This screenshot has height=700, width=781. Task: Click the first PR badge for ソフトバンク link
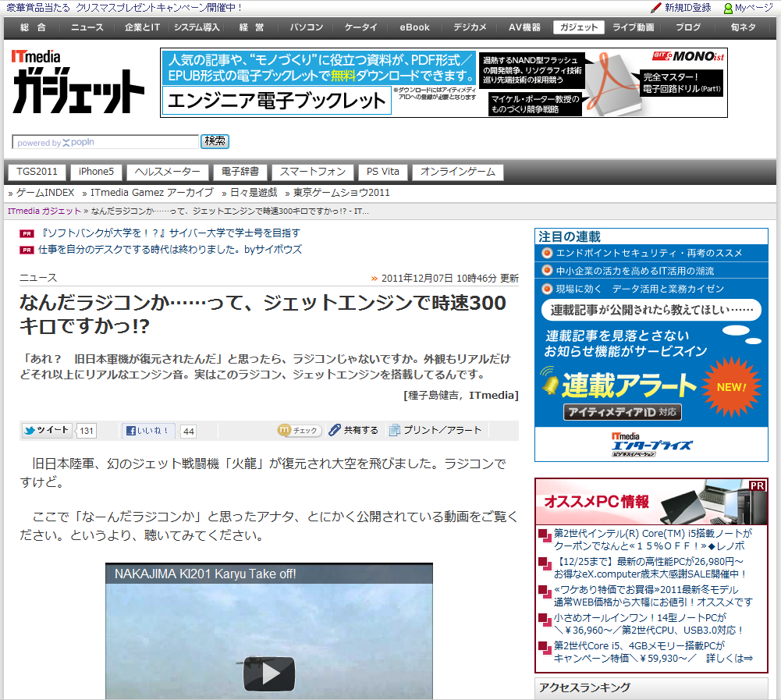(27, 233)
